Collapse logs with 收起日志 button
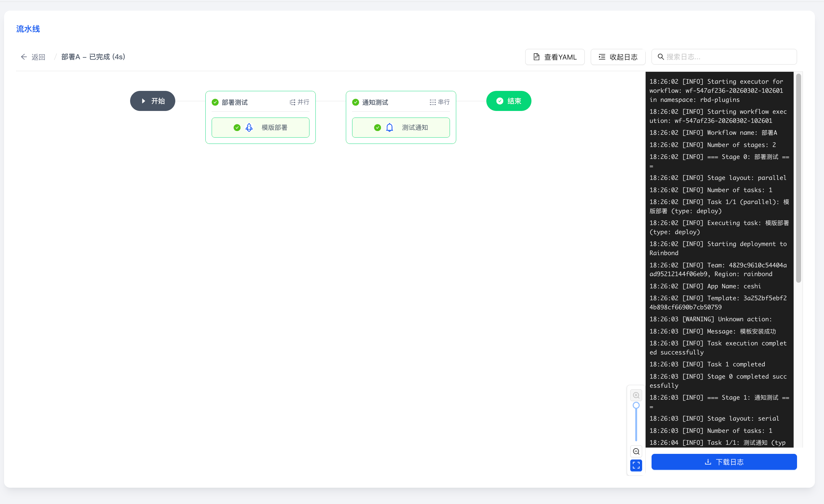Screen dimensions: 824x504 (618, 57)
